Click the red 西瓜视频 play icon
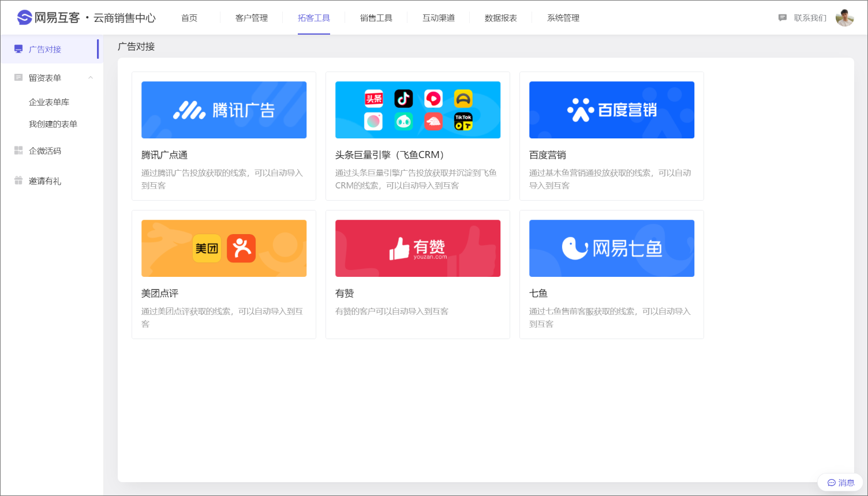Image resolution: width=868 pixels, height=496 pixels. 433,99
